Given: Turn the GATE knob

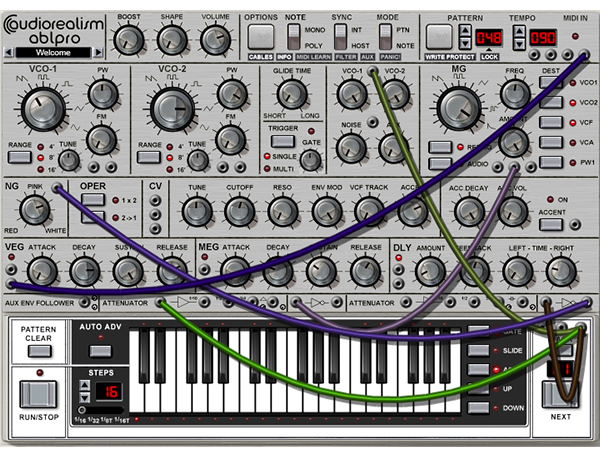Looking at the screenshot, I should [311, 160].
